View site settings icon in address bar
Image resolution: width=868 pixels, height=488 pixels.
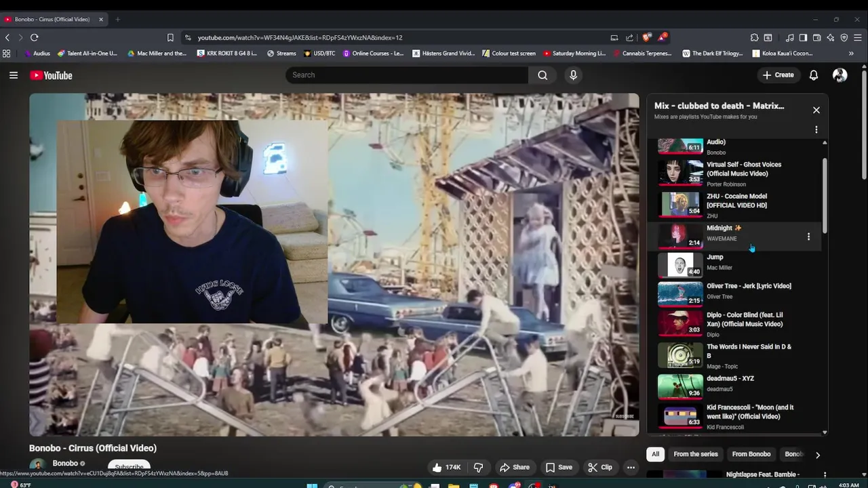188,37
